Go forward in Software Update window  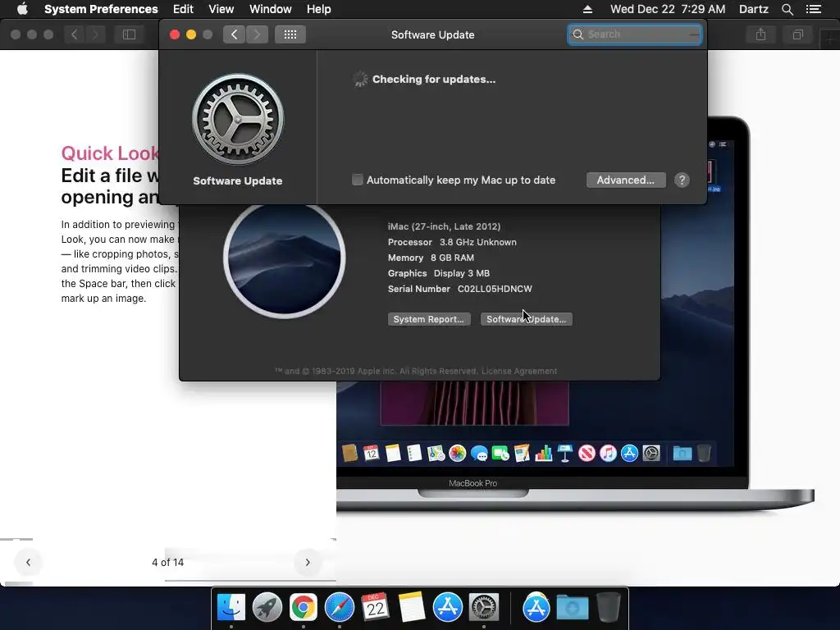click(257, 34)
